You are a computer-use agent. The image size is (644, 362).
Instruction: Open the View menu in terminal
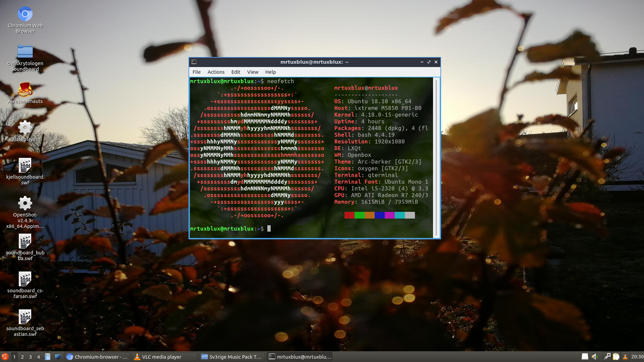[253, 72]
